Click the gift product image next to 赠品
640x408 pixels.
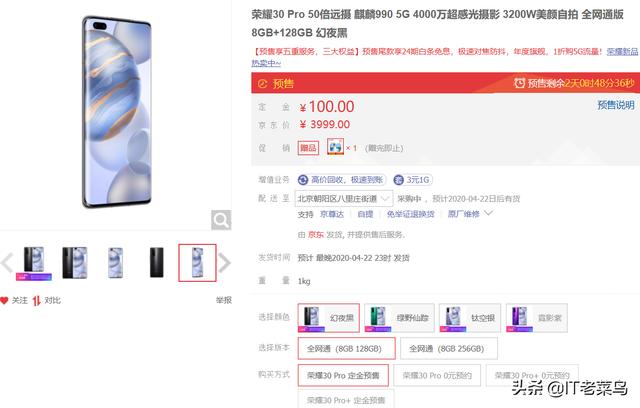[335, 147]
